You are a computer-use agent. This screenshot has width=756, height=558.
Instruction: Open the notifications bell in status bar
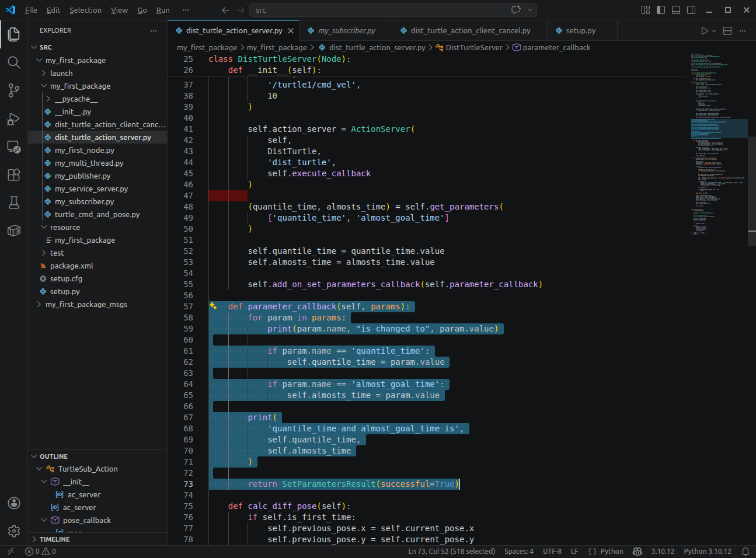(745, 552)
